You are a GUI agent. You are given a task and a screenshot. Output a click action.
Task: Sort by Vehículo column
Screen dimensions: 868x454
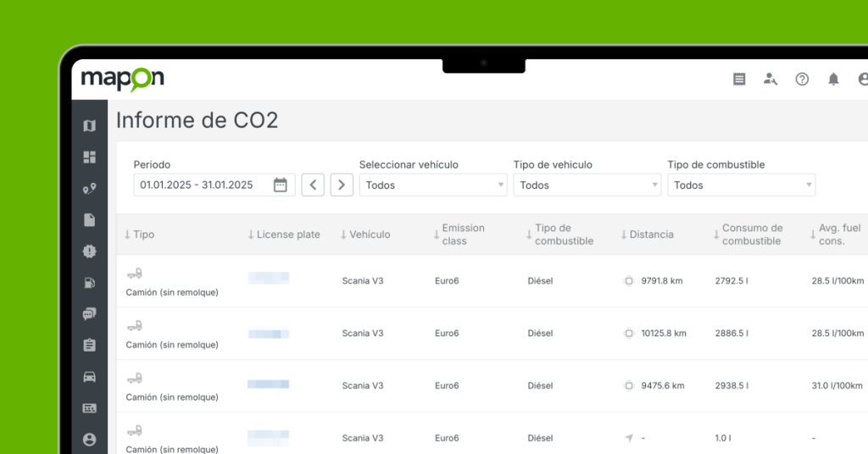(365, 235)
